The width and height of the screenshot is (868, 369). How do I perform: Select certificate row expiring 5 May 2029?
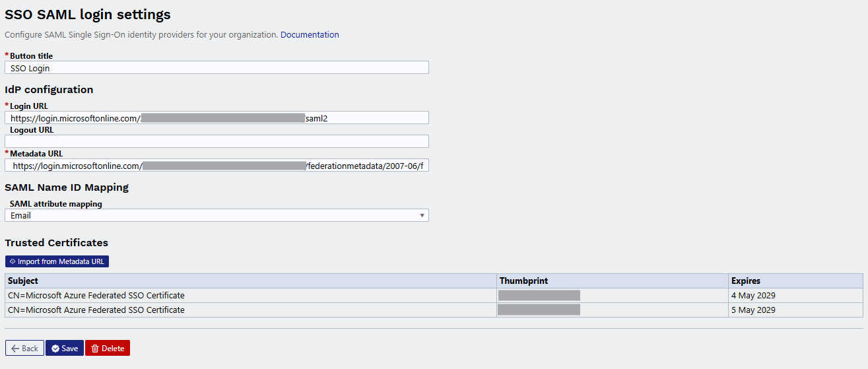click(434, 310)
